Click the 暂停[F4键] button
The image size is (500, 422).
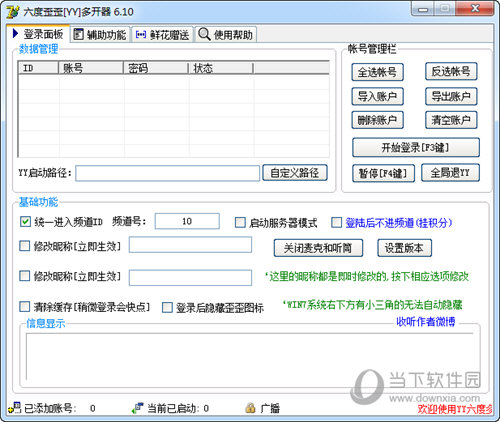383,173
